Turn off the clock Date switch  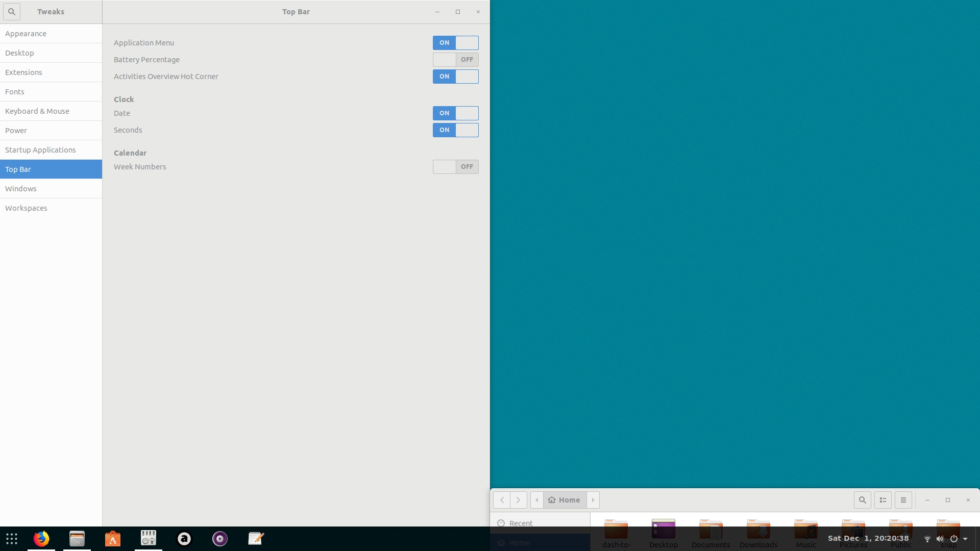tap(456, 113)
